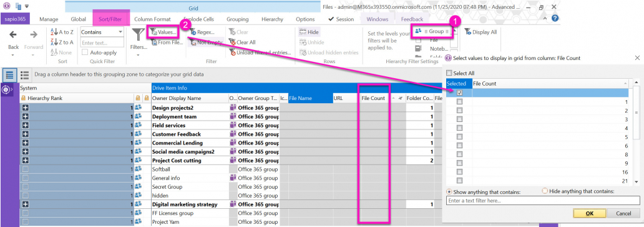
Task: Enable the Auto-apply checkbox
Action: click(x=85, y=53)
